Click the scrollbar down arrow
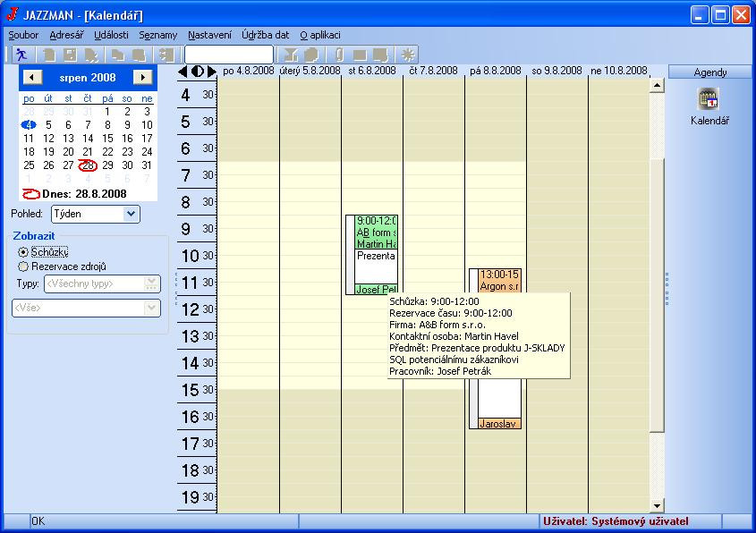 [657, 505]
